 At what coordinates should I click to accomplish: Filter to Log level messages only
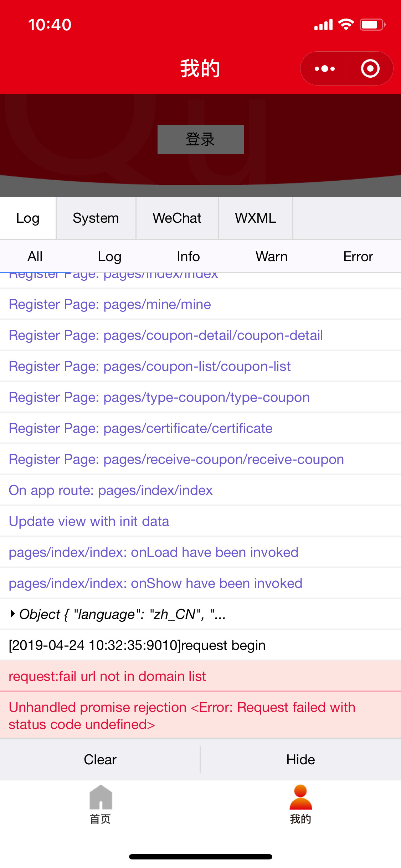point(109,257)
